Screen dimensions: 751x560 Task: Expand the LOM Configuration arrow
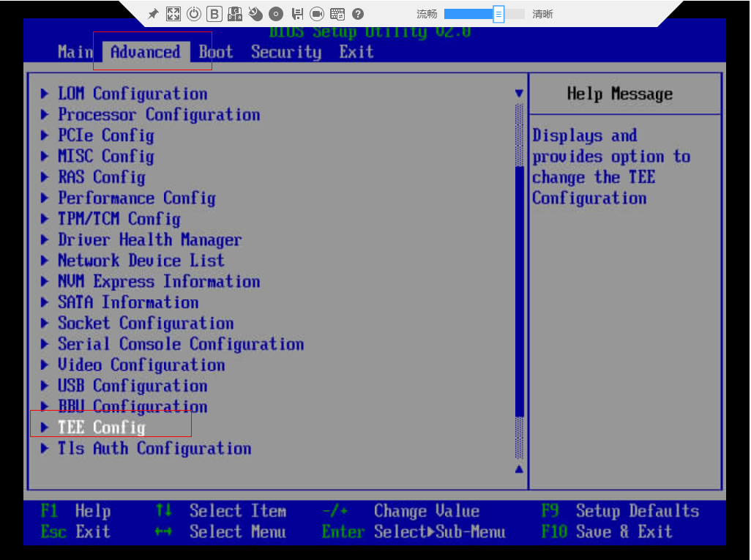[45, 94]
